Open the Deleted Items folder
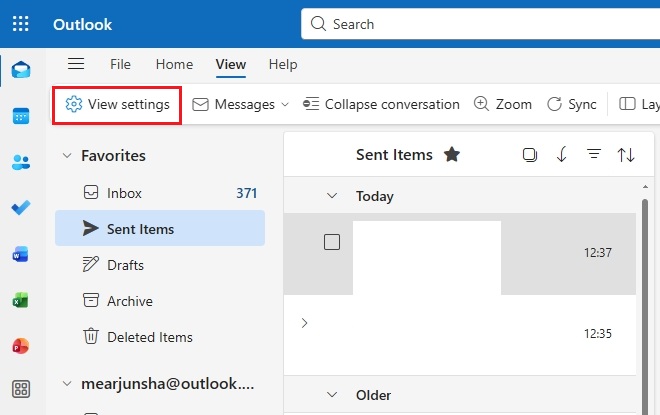Image resolution: width=660 pixels, height=415 pixels. coord(160,337)
